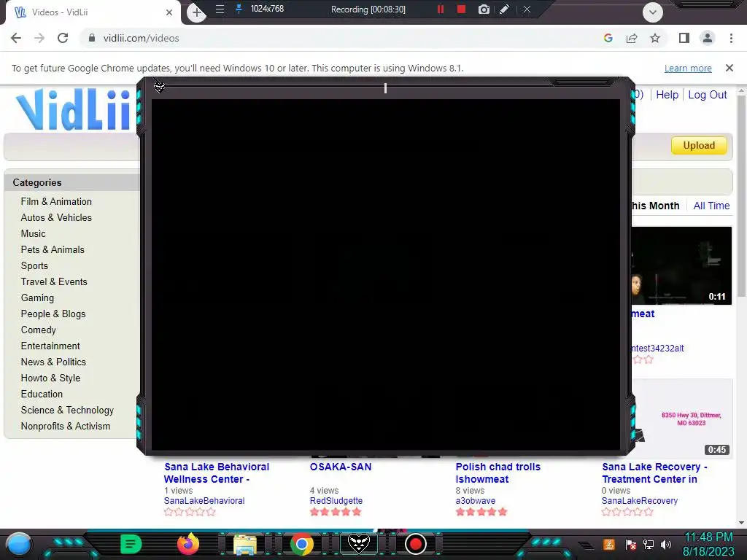Select Music category
747x560 pixels.
(34, 234)
